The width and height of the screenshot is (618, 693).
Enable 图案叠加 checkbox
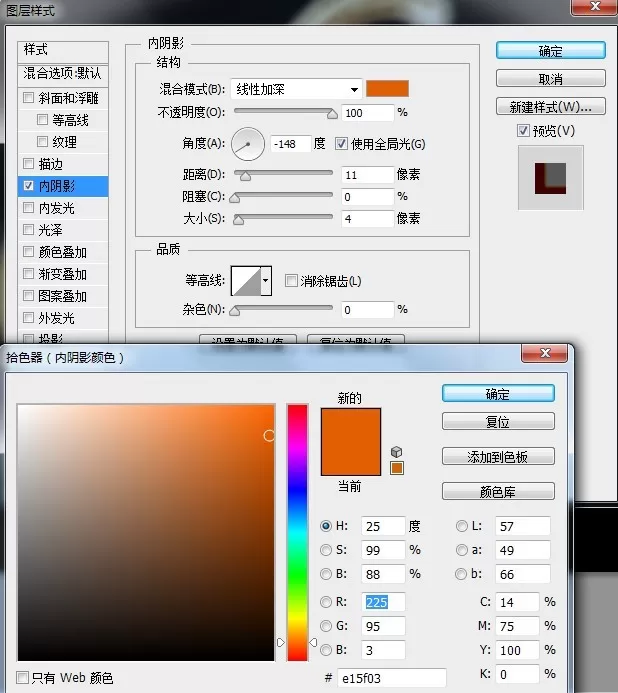point(28,296)
